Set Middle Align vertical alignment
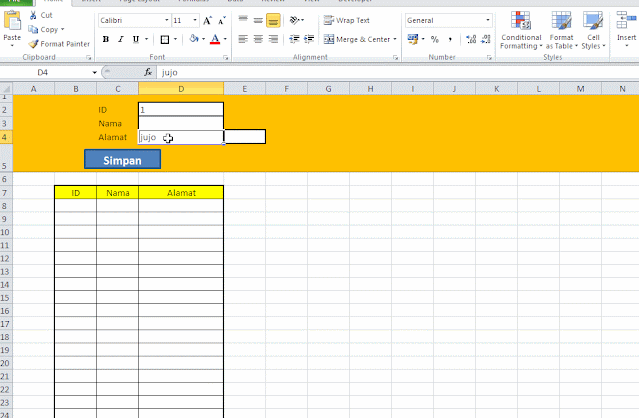The image size is (639, 418). [x=258, y=20]
